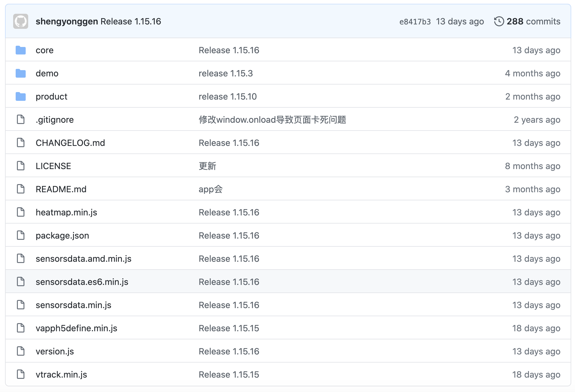The height and width of the screenshot is (392, 575).
Task: Click the file icon next to .gitignore
Action: (x=21, y=119)
